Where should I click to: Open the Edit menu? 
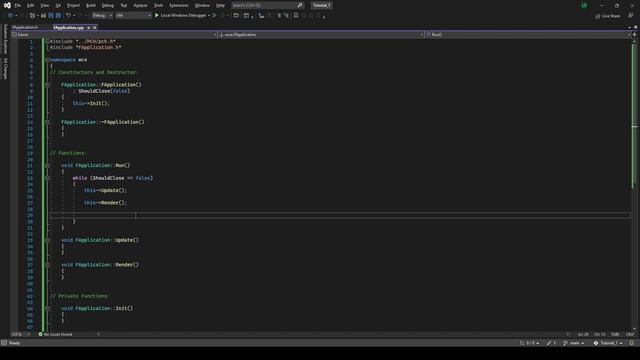coord(31,5)
